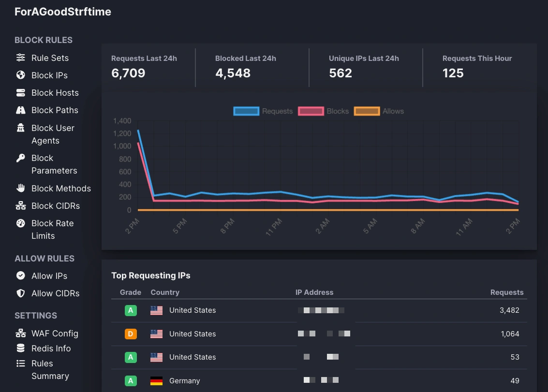The width and height of the screenshot is (548, 392).
Task: Click the Unique IPs Last 24h value 562
Action: [x=341, y=73]
